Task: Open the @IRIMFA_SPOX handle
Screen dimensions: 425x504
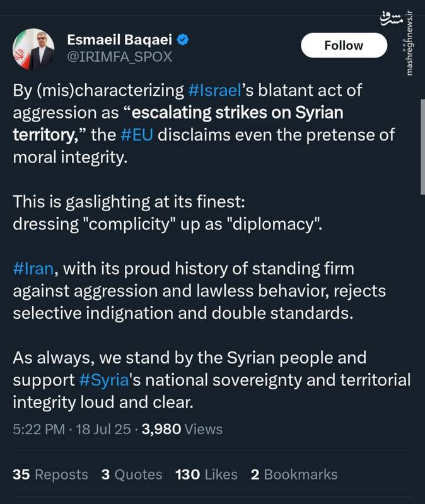Action: 119,57
